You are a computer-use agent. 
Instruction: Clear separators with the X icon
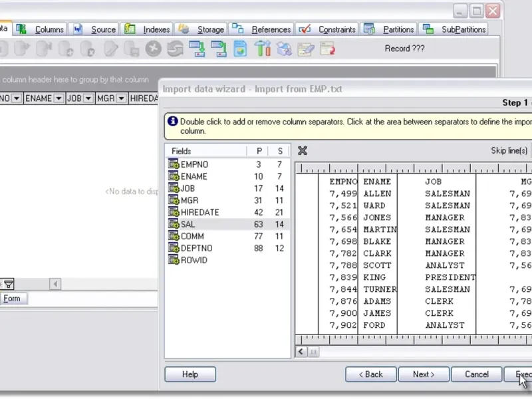coord(303,151)
